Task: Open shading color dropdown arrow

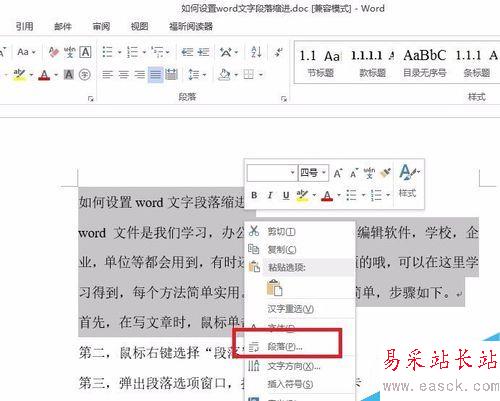Action: point(236,75)
